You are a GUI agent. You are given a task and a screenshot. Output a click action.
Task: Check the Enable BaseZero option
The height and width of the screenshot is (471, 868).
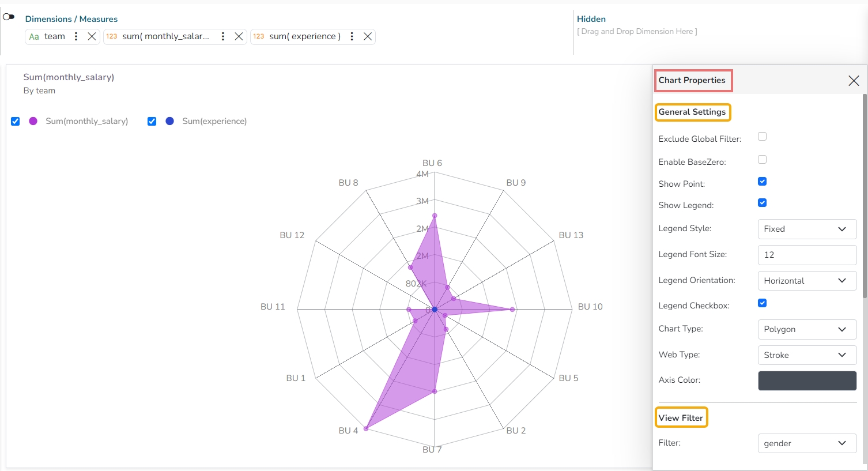(x=762, y=160)
